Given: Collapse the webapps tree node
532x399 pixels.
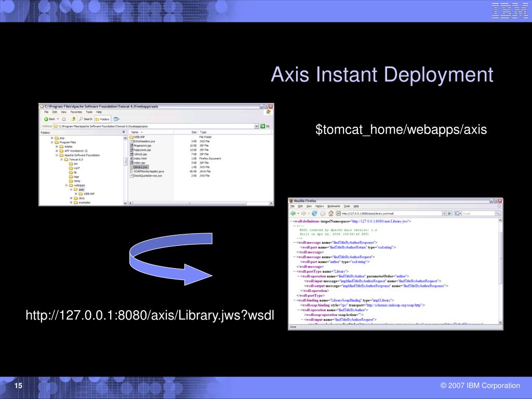Looking at the screenshot, I should coord(66,185).
